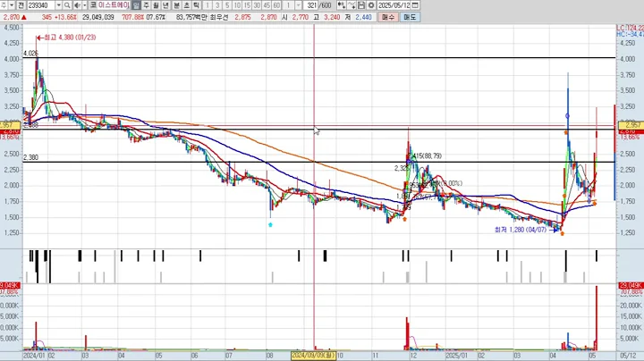Click the magnifier stock search icon
This screenshot has height=361, width=644.
(67, 5)
